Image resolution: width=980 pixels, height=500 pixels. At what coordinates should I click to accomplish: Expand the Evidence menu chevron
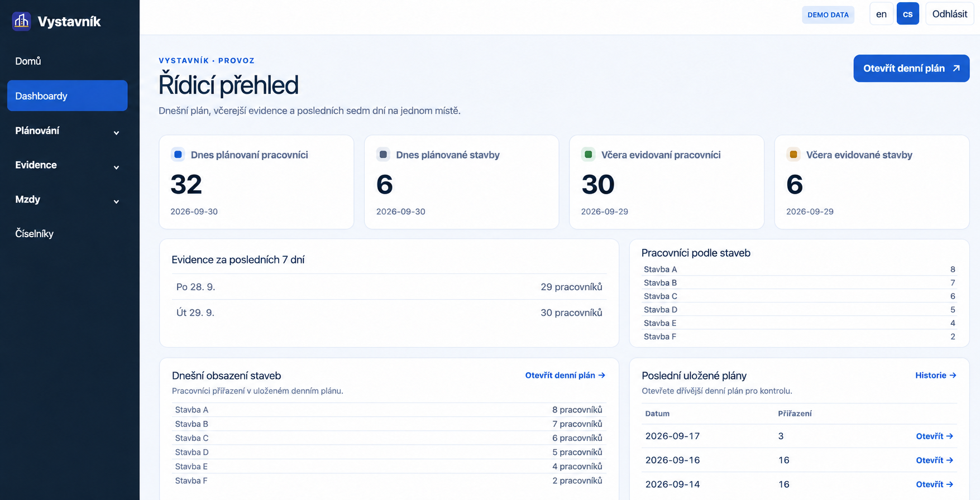pyautogui.click(x=116, y=167)
